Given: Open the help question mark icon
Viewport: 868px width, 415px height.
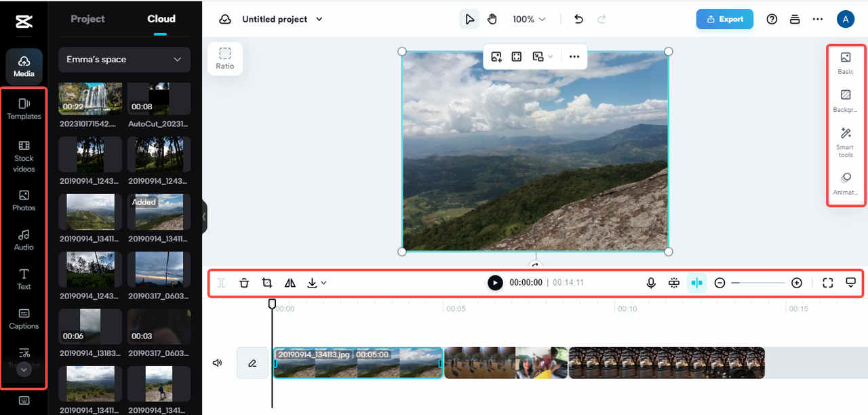Looking at the screenshot, I should coord(772,19).
